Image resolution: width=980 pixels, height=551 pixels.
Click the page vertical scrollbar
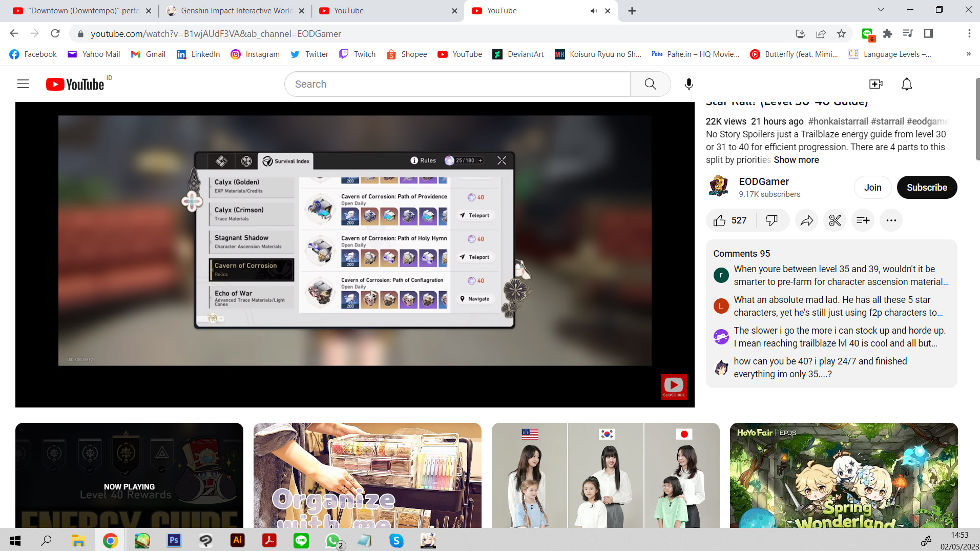[x=977, y=119]
